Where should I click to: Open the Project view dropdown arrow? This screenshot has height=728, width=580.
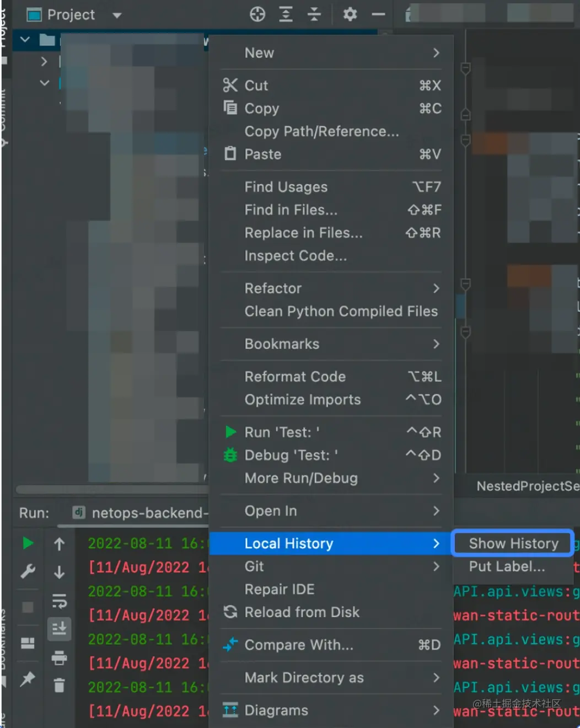(117, 15)
